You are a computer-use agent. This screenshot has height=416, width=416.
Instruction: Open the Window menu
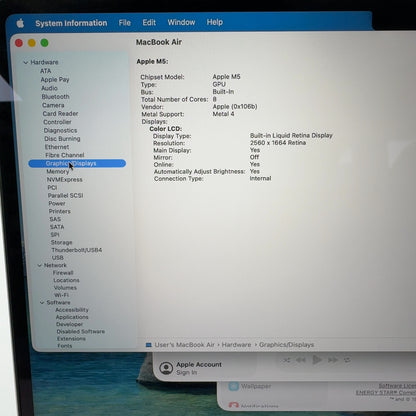point(181,22)
